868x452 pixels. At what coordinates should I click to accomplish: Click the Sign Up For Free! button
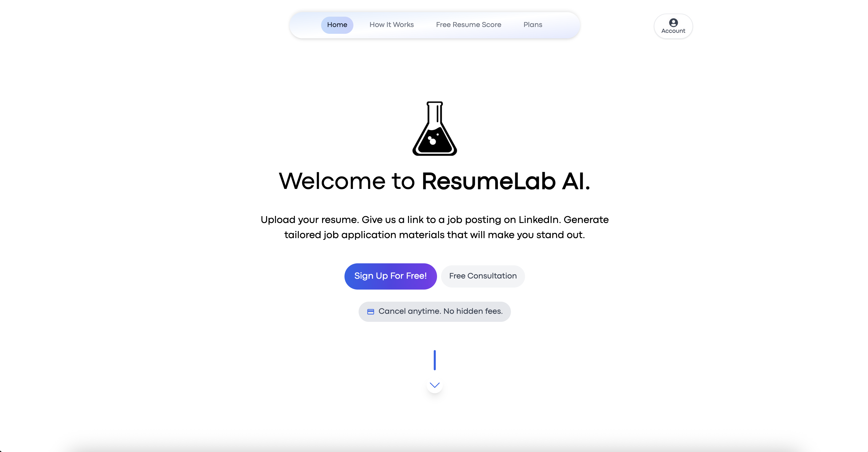pos(391,276)
